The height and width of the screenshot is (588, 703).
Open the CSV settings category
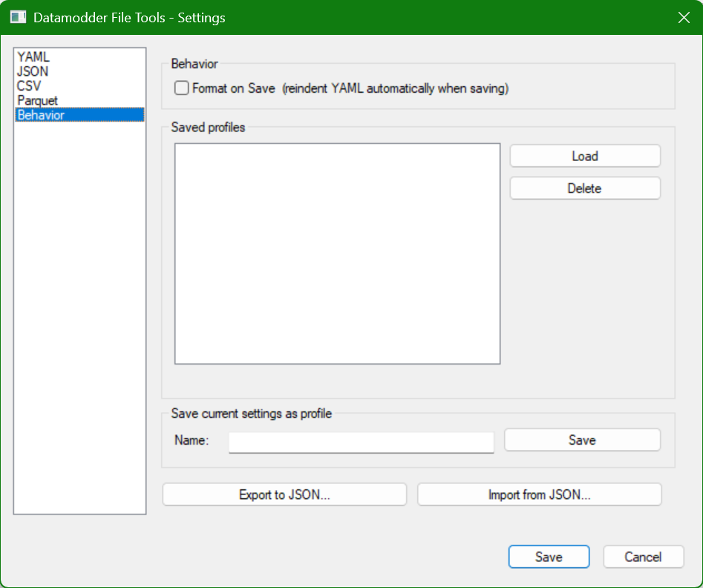tap(79, 85)
